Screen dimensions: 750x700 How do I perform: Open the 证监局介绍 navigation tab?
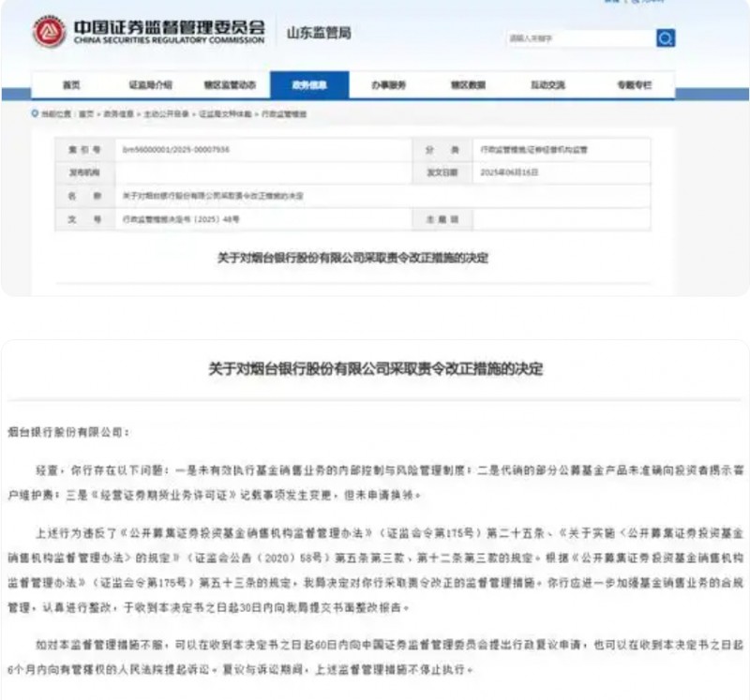click(150, 85)
